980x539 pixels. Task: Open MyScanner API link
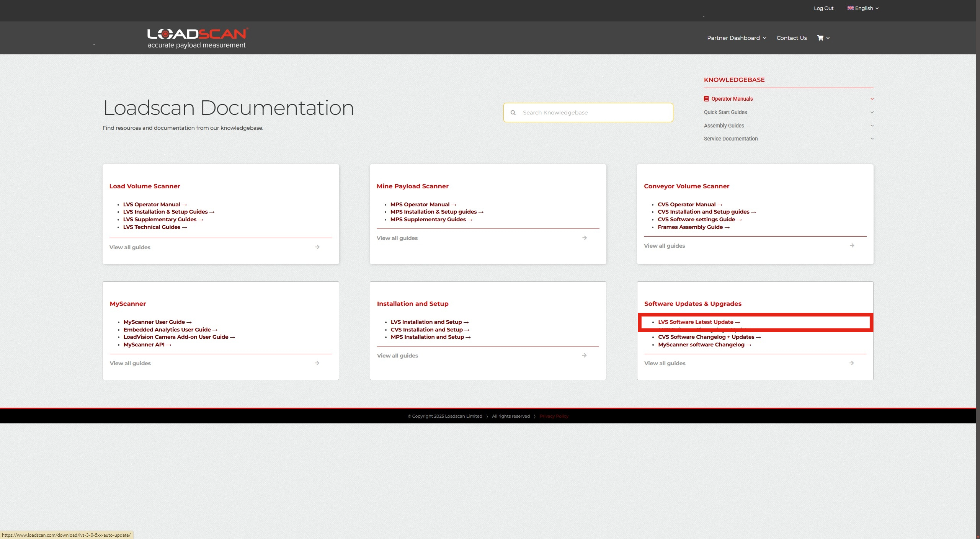147,345
